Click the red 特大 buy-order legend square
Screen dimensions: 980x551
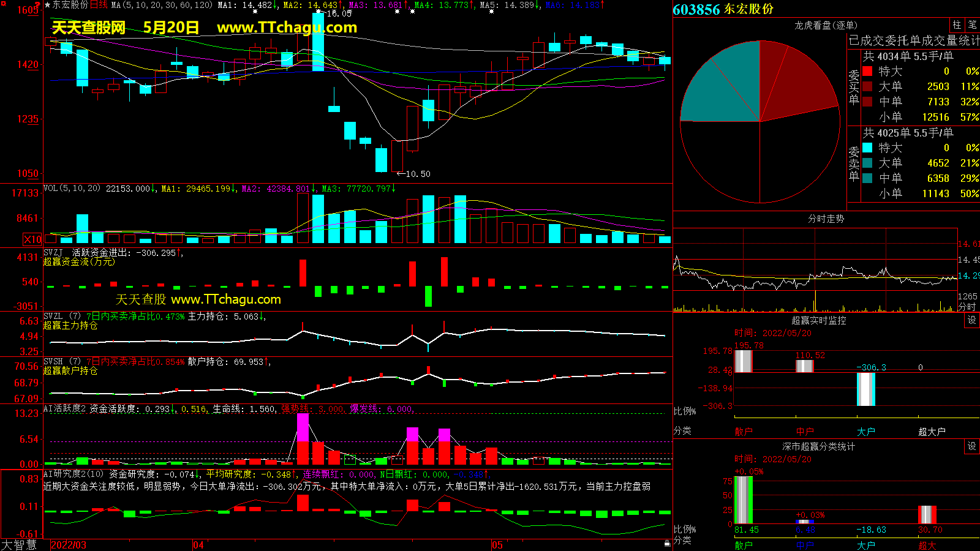pos(867,71)
